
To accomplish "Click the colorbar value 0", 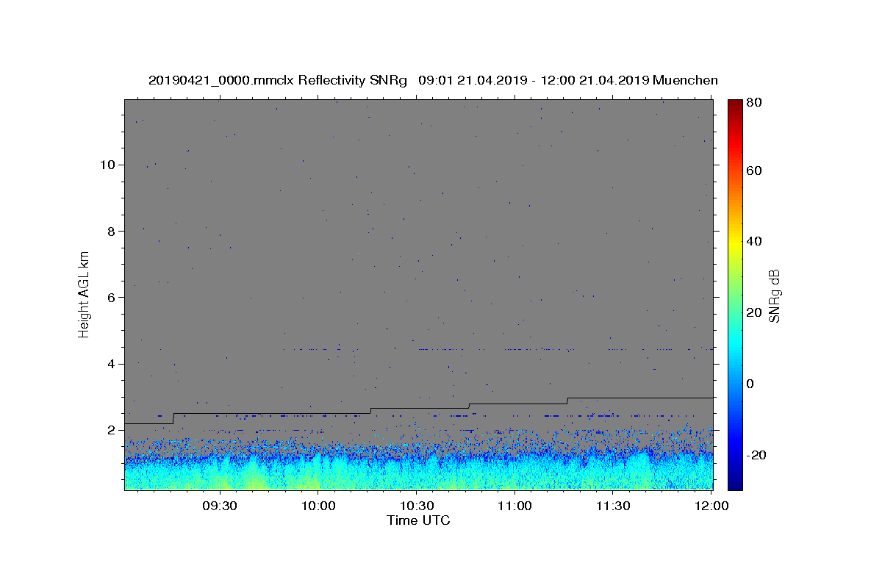I will pyautogui.click(x=750, y=384).
